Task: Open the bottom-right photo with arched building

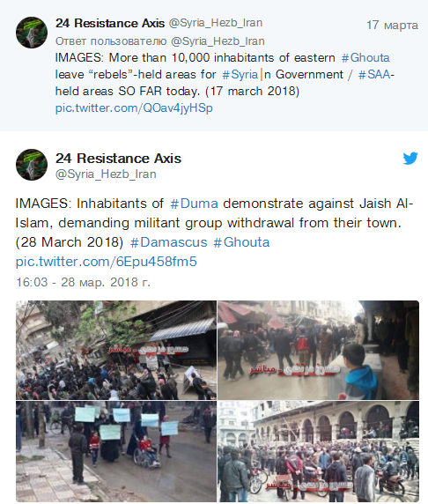Action: (x=319, y=451)
